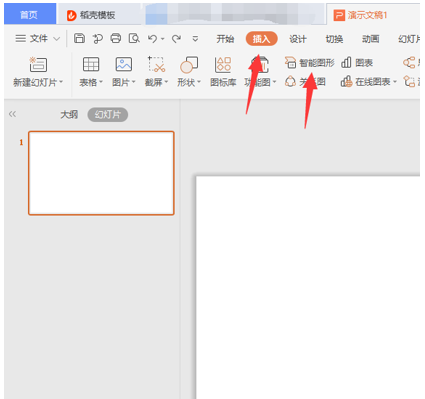Image resolution: width=425 pixels, height=399 pixels.
Task: Click the save icon in quick toolbar
Action: pyautogui.click(x=79, y=39)
